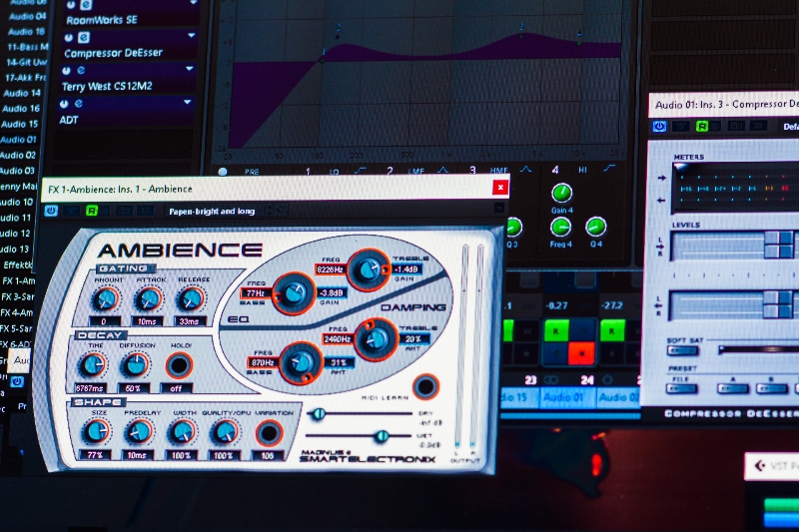Select the Damping Treble amount value 20%

(x=414, y=338)
